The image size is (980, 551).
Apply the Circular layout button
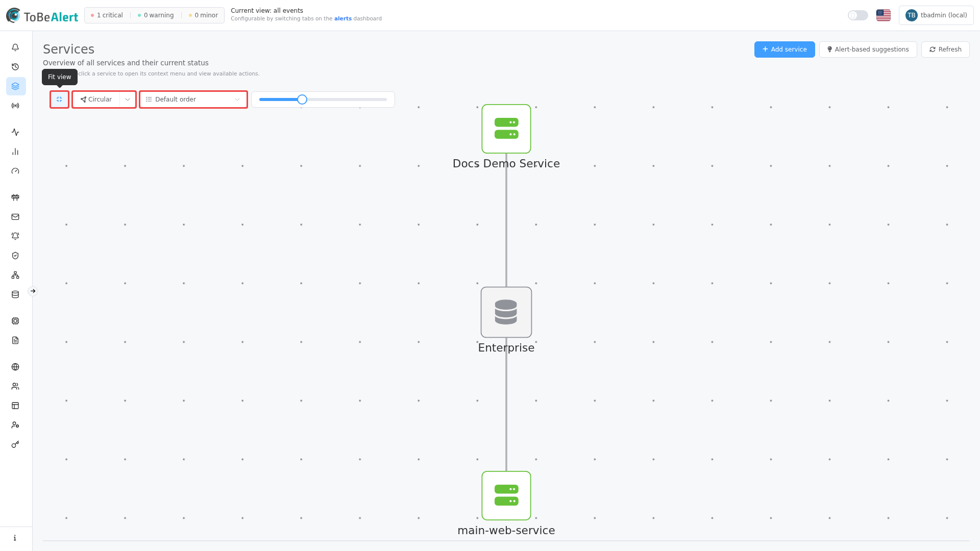(x=96, y=99)
